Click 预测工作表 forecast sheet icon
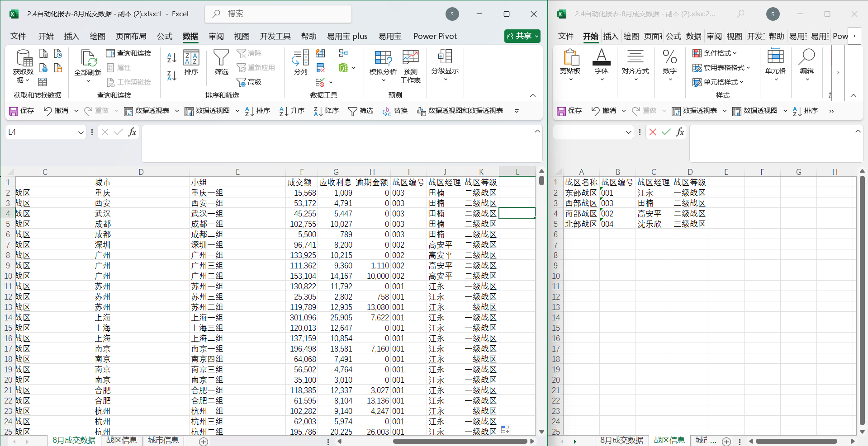Viewport: 868px width, 446px height. point(410,66)
